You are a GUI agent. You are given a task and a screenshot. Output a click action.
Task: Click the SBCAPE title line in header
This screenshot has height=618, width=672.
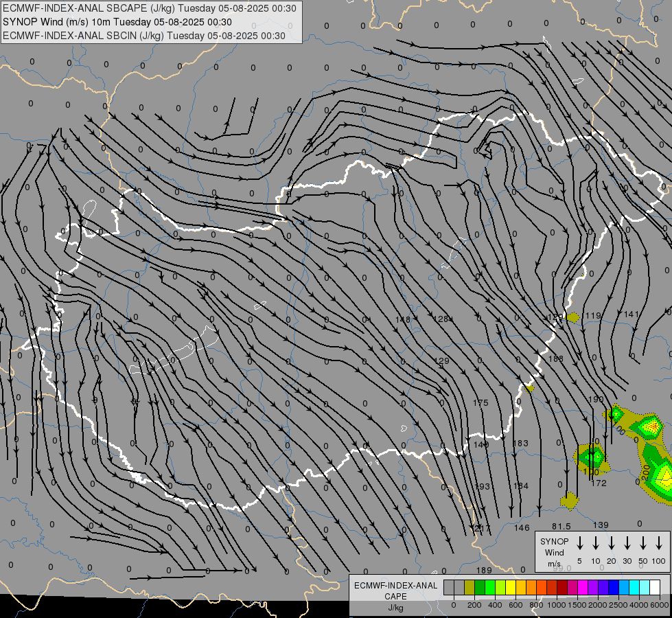(149, 8)
